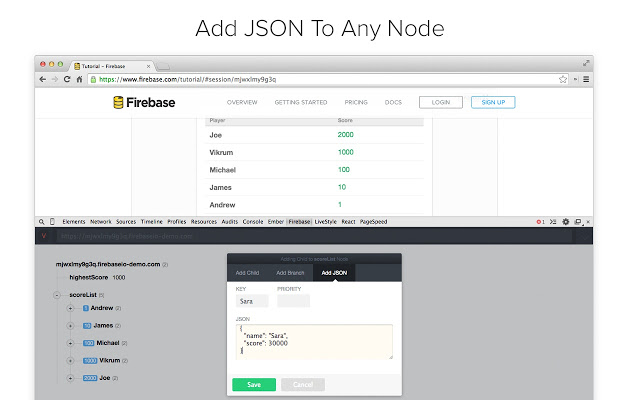The height and width of the screenshot is (400, 640).
Task: Click the Firebase tab favicon
Action: click(77, 66)
